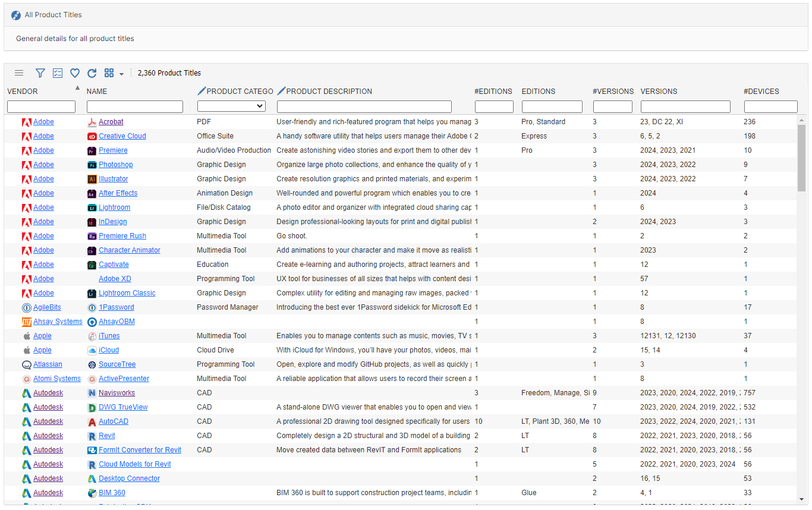Open the Desktop Connector product link
Image resolution: width=812 pixels, height=510 pixels.
(129, 478)
